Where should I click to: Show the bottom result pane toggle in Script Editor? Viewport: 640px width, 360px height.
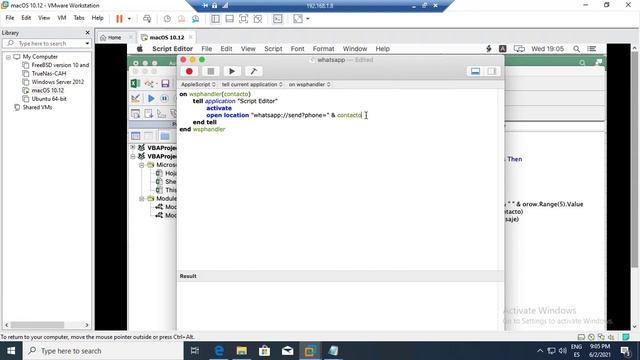475,71
